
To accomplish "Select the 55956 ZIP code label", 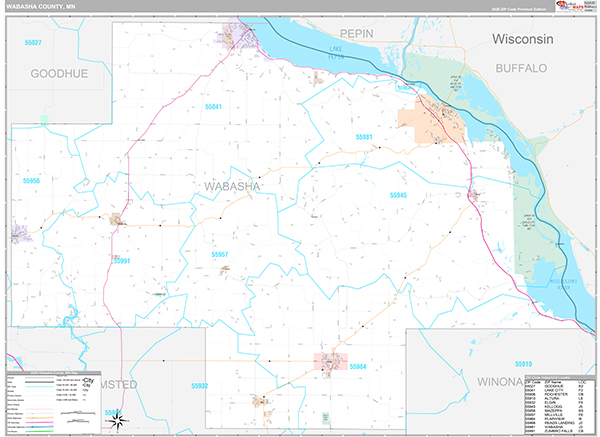I will coord(31,181).
